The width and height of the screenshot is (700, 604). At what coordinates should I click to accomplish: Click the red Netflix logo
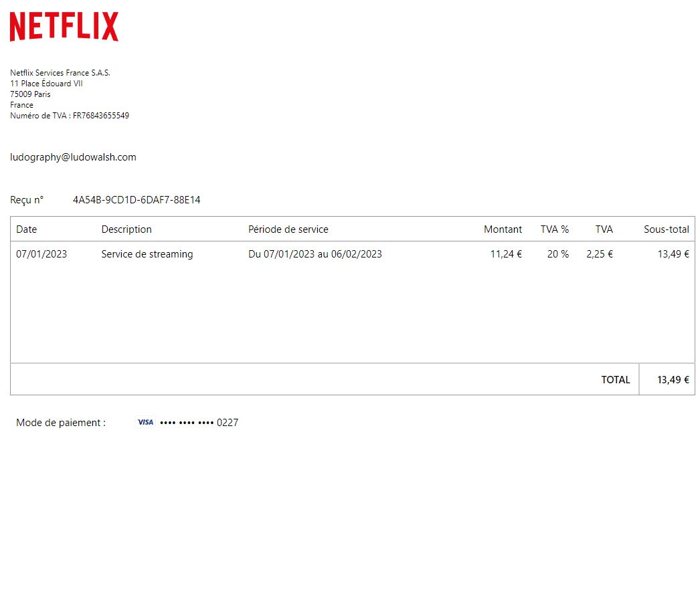coord(64,27)
